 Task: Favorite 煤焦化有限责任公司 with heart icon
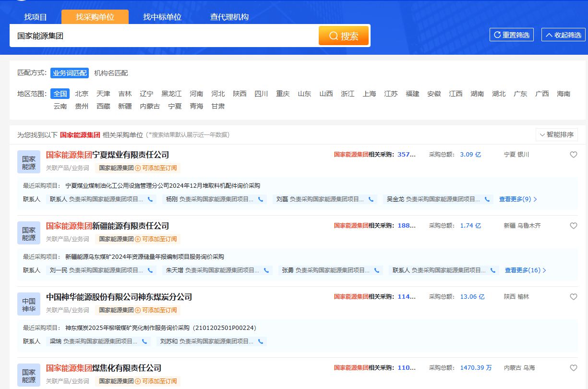click(573, 368)
